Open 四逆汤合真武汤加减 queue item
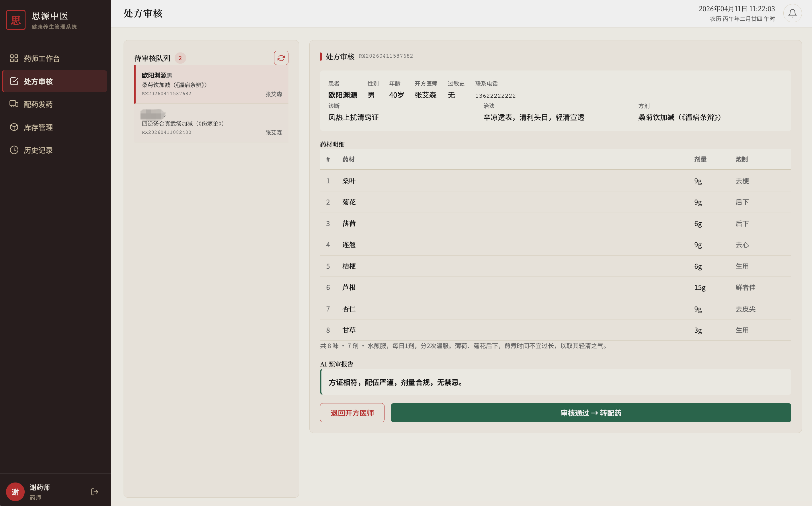 pos(211,123)
